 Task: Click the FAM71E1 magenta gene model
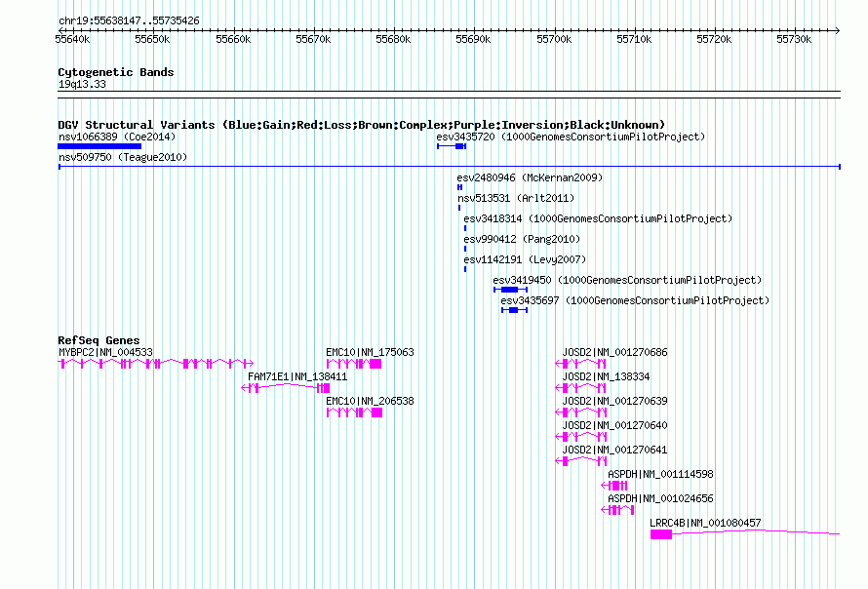(286, 388)
